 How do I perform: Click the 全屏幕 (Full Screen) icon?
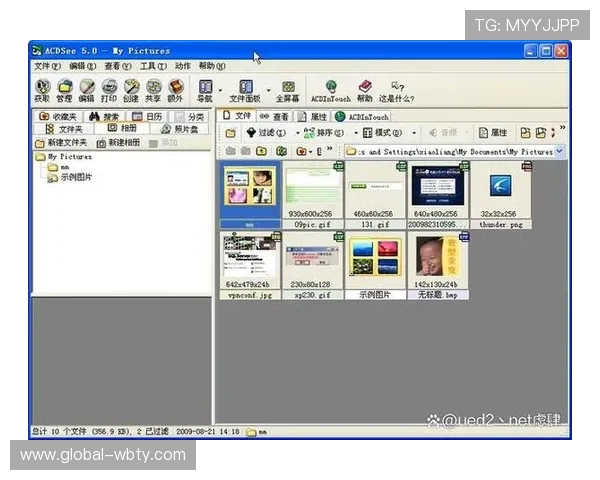(x=288, y=91)
